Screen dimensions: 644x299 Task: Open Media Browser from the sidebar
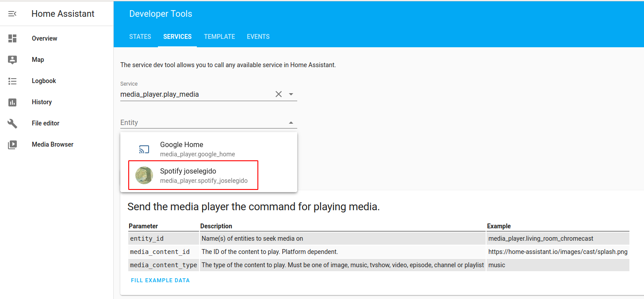pos(52,144)
